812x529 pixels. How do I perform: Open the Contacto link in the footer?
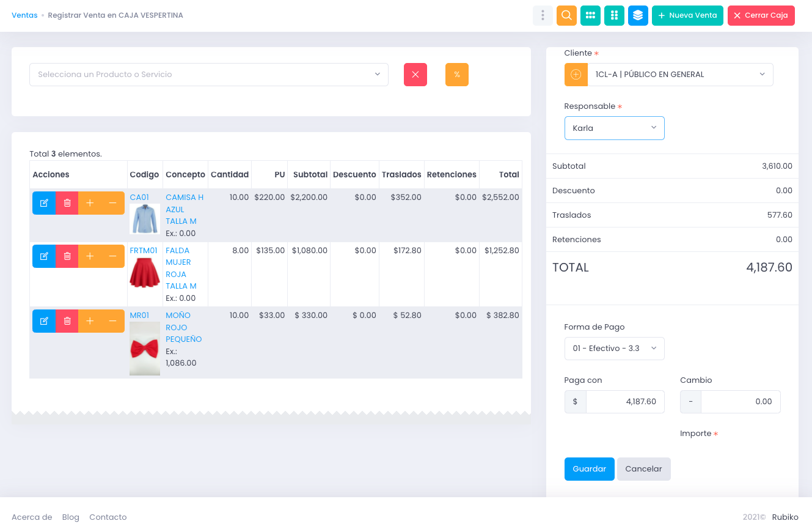point(108,517)
